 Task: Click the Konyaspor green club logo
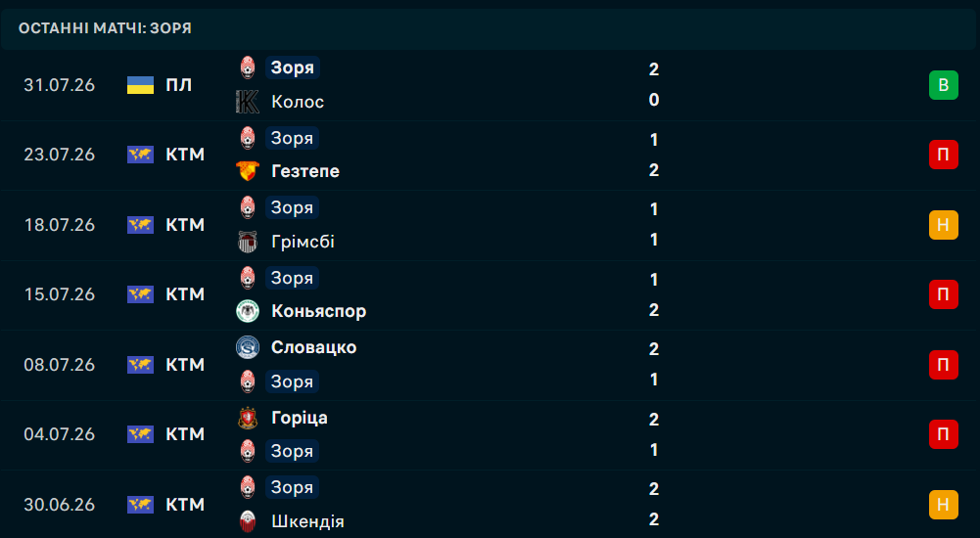coord(248,311)
